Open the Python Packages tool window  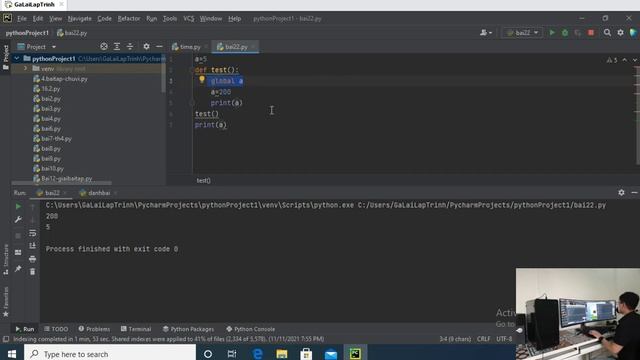pos(188,329)
